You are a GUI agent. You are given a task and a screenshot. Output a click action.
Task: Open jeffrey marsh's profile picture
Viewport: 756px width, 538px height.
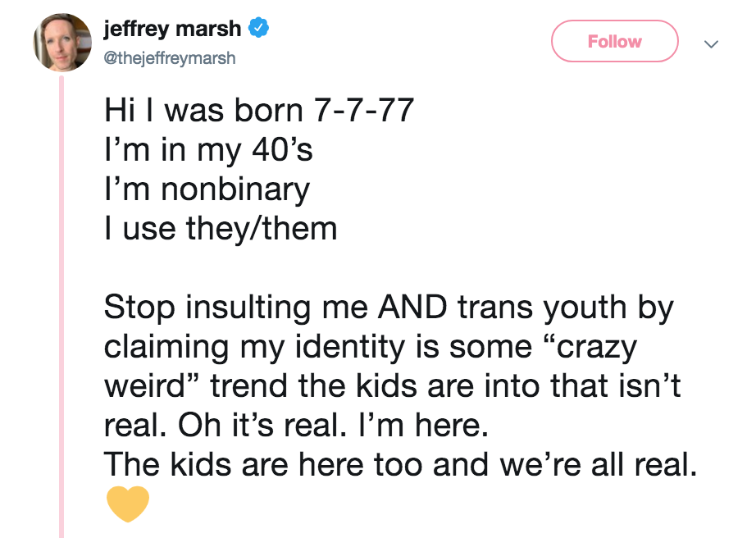click(x=62, y=43)
